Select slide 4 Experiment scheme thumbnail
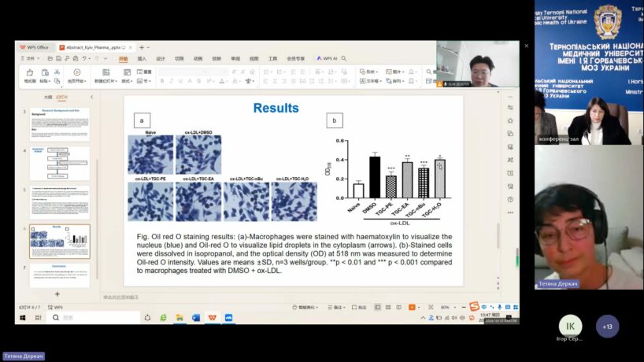 [x=60, y=164]
